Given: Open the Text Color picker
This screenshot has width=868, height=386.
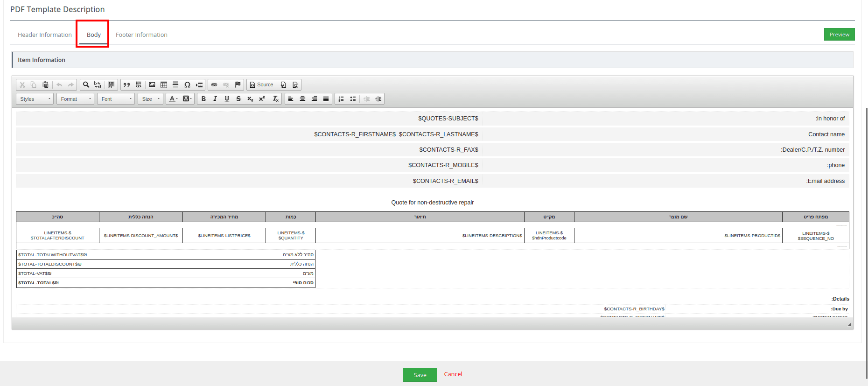Looking at the screenshot, I should pos(173,98).
